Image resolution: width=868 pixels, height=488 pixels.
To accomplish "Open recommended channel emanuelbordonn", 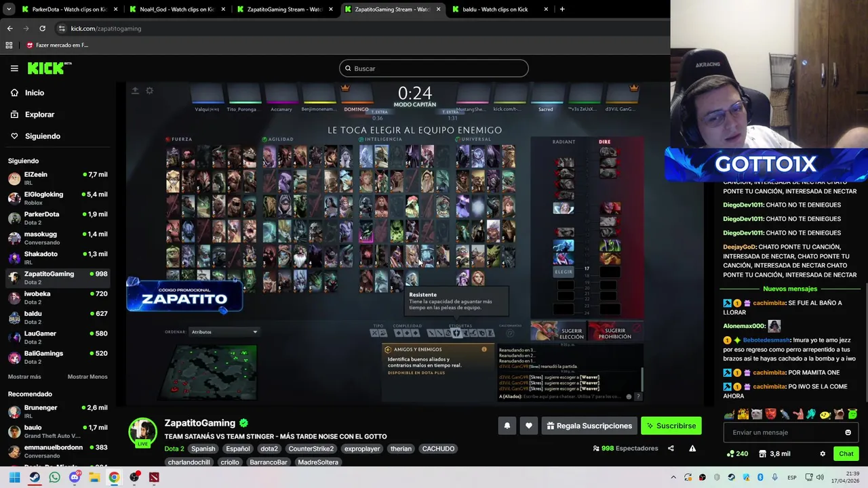I will point(58,451).
